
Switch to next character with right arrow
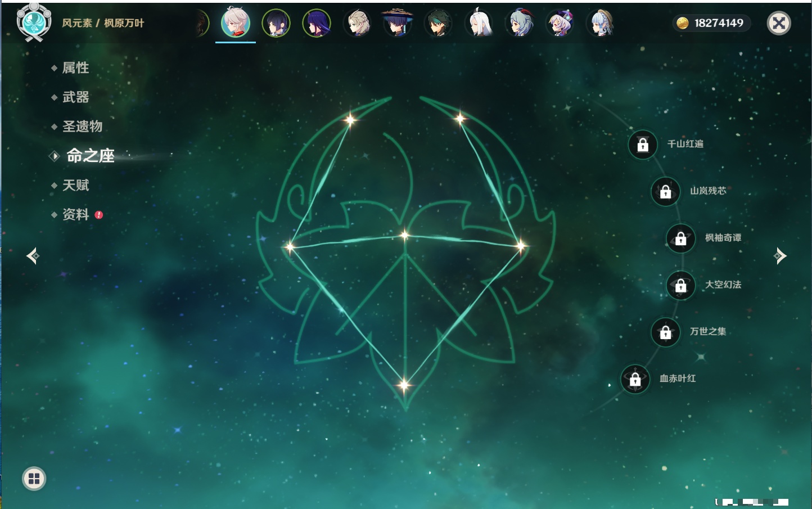point(780,256)
